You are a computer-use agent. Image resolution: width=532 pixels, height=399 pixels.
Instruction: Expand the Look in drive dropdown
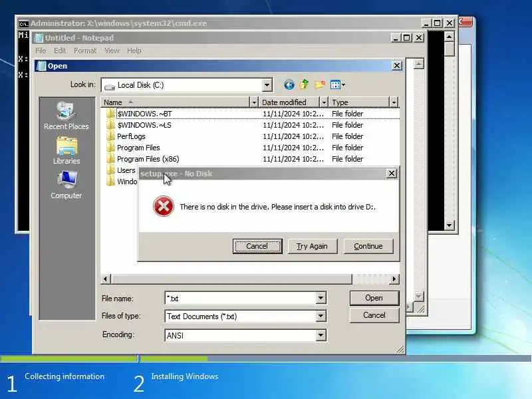coord(267,85)
